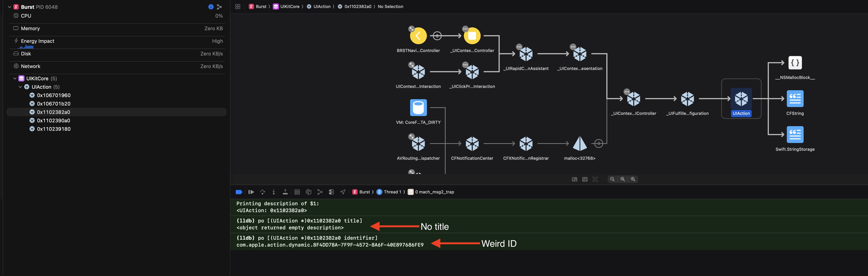Select the CFNotificationCenter node
The image size is (868, 276).
472,144
